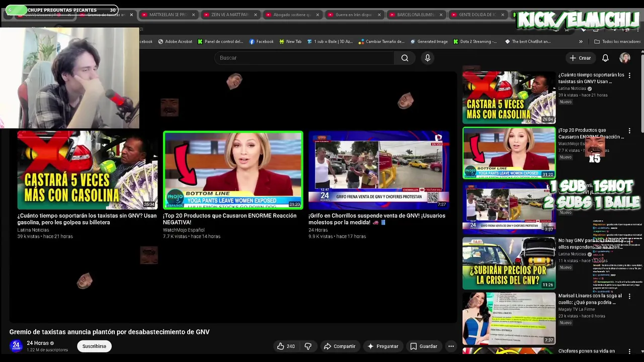Open more actions ellipsis below video

(x=451, y=346)
